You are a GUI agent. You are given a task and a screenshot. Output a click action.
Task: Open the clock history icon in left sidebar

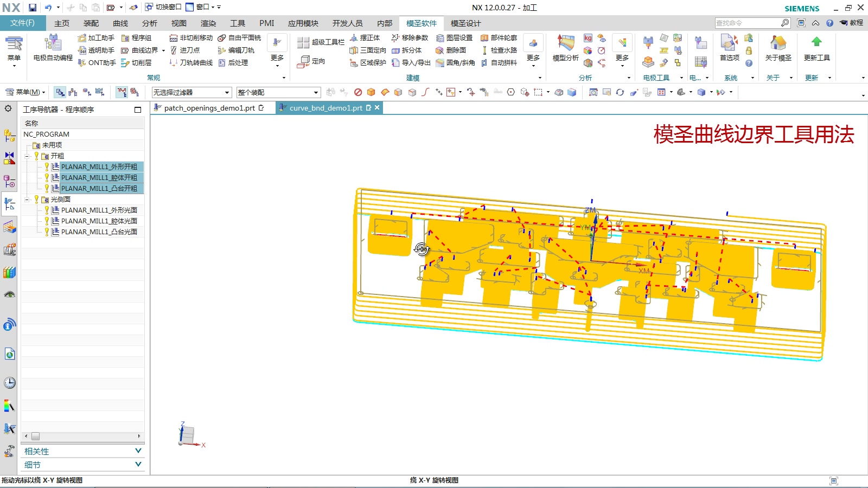[9, 383]
